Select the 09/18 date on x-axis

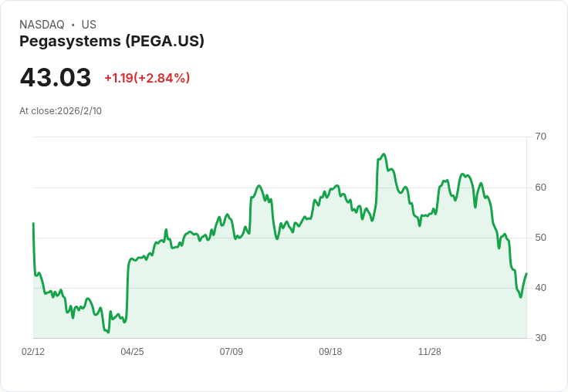[330, 352]
